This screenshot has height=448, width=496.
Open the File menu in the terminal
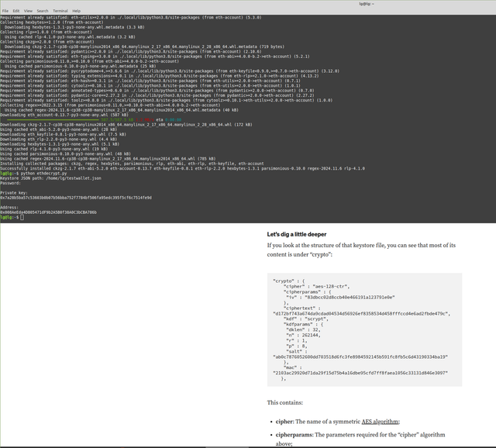[5, 11]
